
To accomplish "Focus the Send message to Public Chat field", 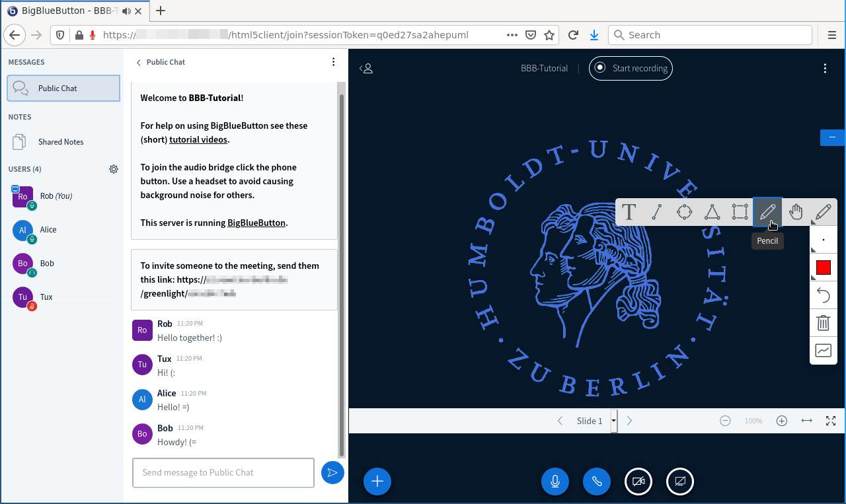I will pos(223,473).
